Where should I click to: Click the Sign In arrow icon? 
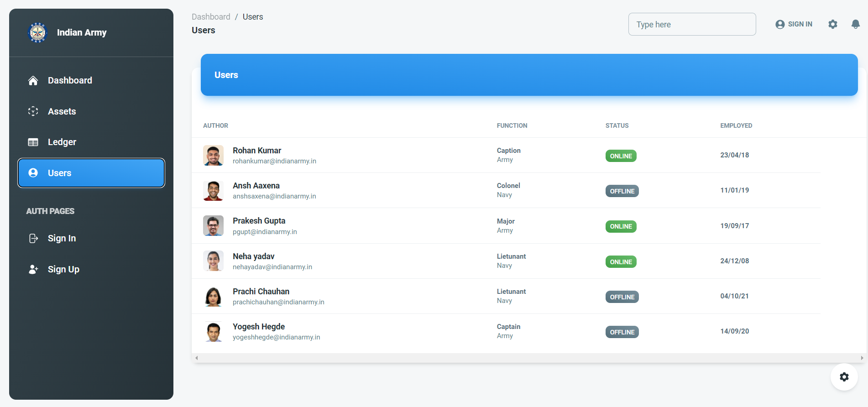tap(33, 238)
